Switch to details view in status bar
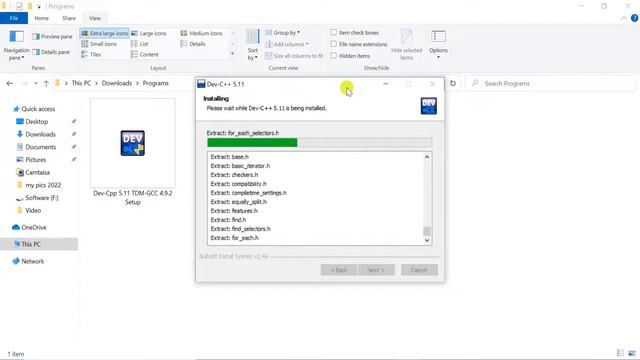 tap(620, 353)
